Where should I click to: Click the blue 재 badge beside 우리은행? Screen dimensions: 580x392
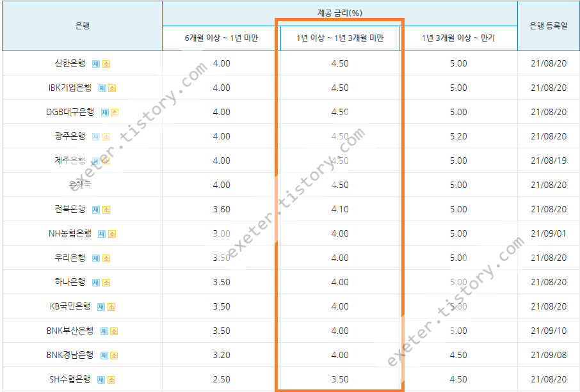click(96, 258)
